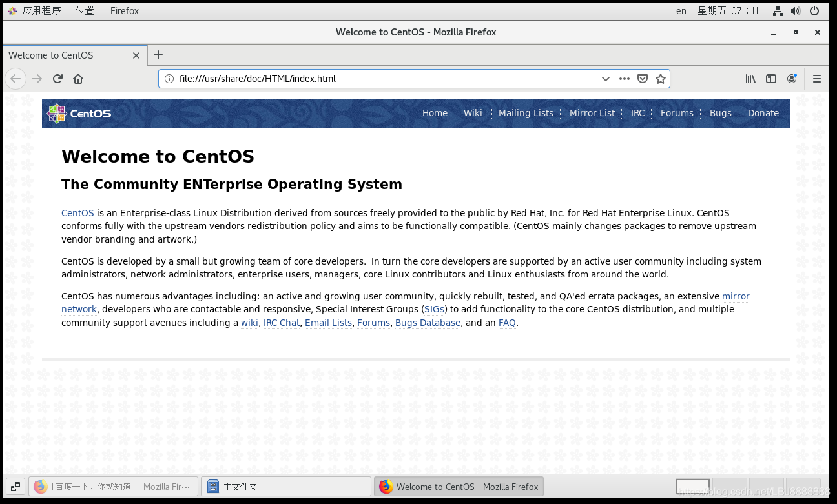837x504 pixels.
Task: Open the volume icon in top panel
Action: (796, 10)
